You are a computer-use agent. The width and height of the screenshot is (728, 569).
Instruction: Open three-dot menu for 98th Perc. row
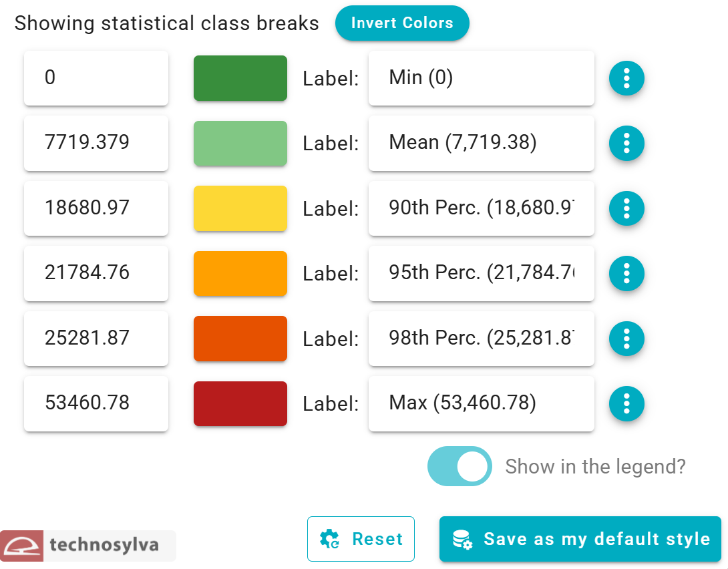click(x=626, y=339)
